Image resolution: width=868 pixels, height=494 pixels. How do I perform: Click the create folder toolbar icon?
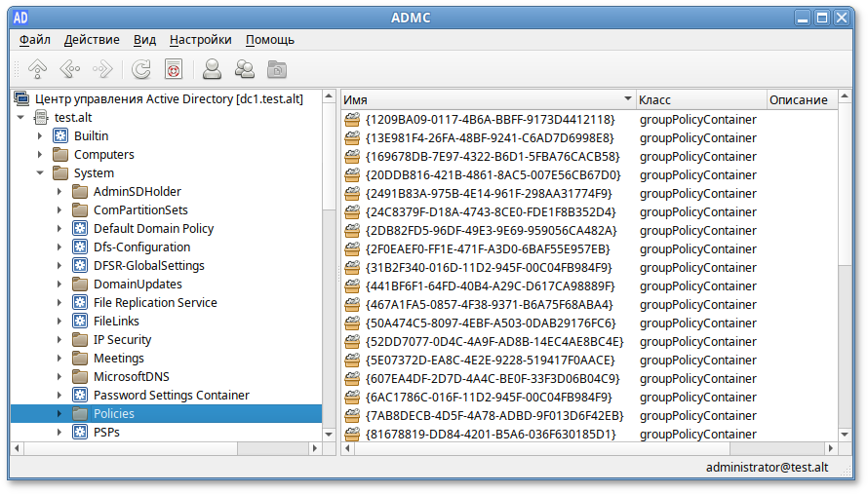coord(277,69)
